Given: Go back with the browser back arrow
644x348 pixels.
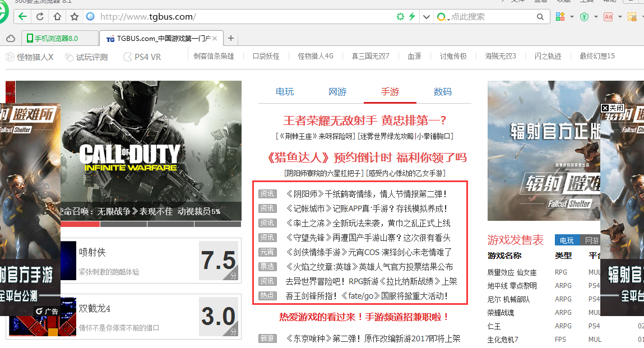Looking at the screenshot, I should (22, 16).
